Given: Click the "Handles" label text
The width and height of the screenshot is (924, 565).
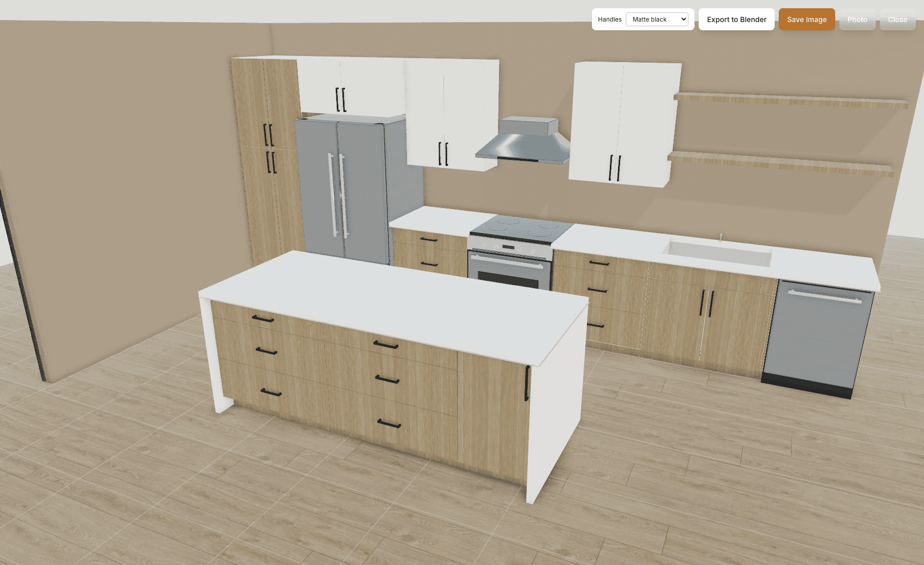Looking at the screenshot, I should (609, 20).
